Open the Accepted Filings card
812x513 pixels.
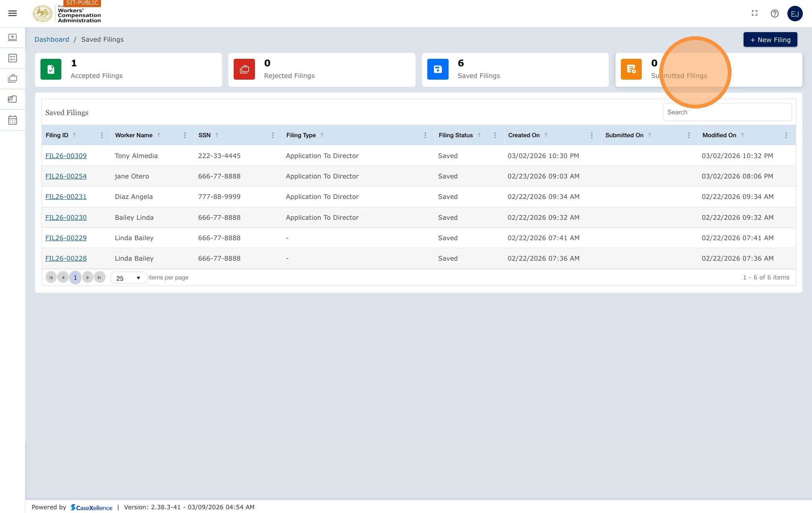[129, 70]
